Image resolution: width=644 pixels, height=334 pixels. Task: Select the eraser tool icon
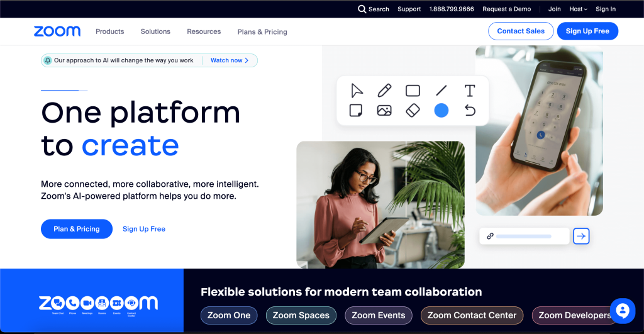413,111
